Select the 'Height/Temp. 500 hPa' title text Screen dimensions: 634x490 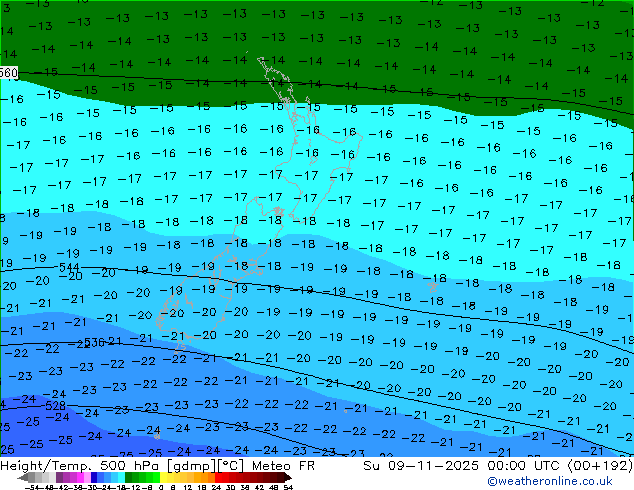[x=81, y=466]
